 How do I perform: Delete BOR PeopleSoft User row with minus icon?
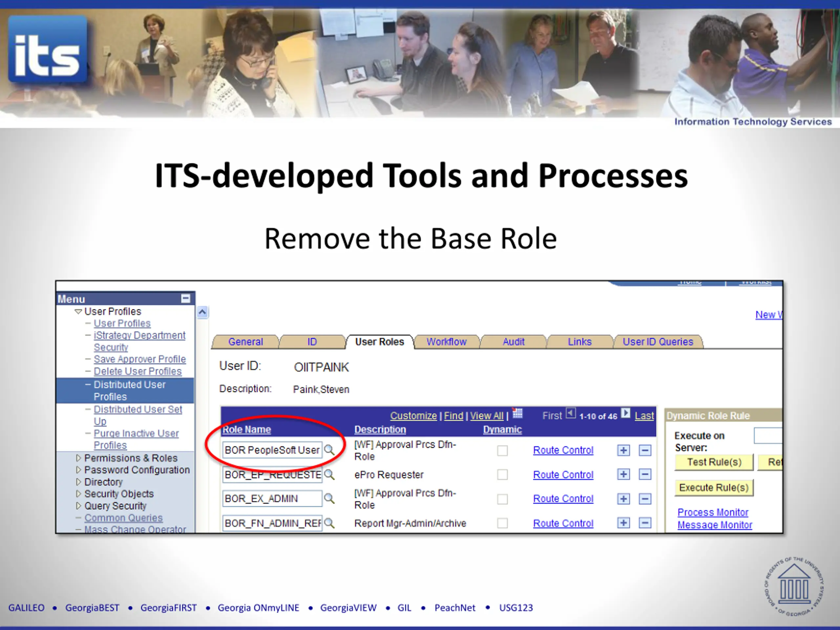coord(645,451)
